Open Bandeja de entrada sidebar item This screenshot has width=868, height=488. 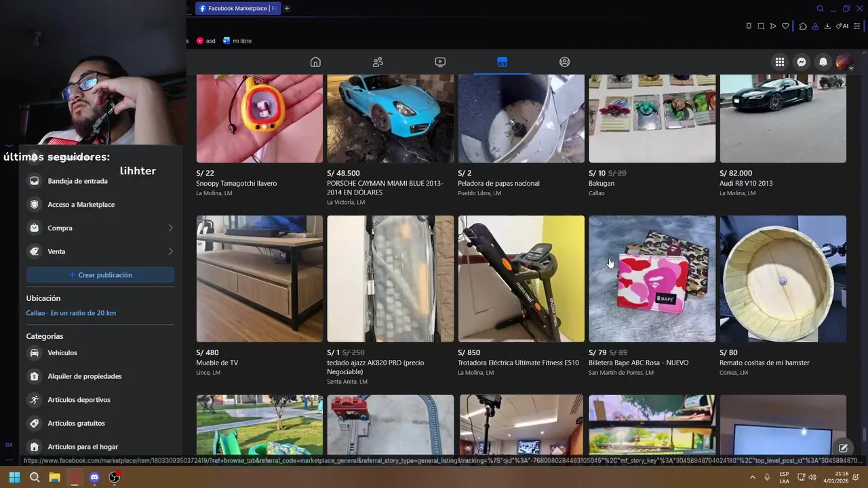coord(100,181)
